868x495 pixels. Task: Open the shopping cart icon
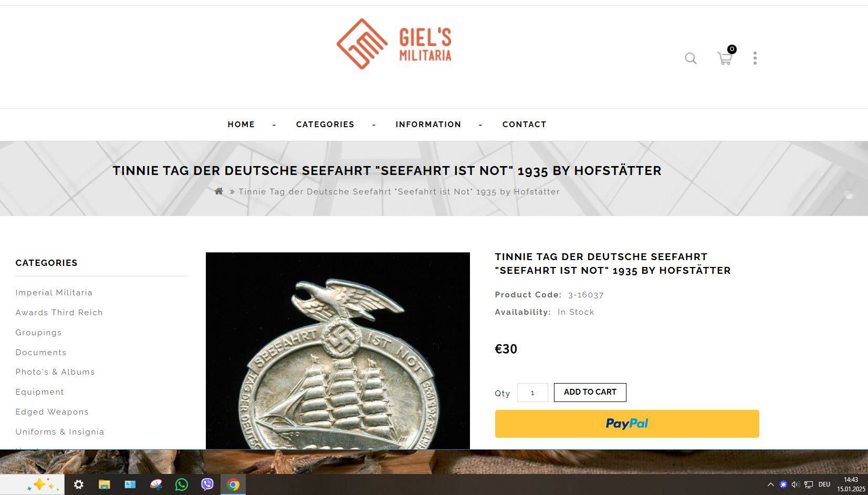[x=725, y=58]
